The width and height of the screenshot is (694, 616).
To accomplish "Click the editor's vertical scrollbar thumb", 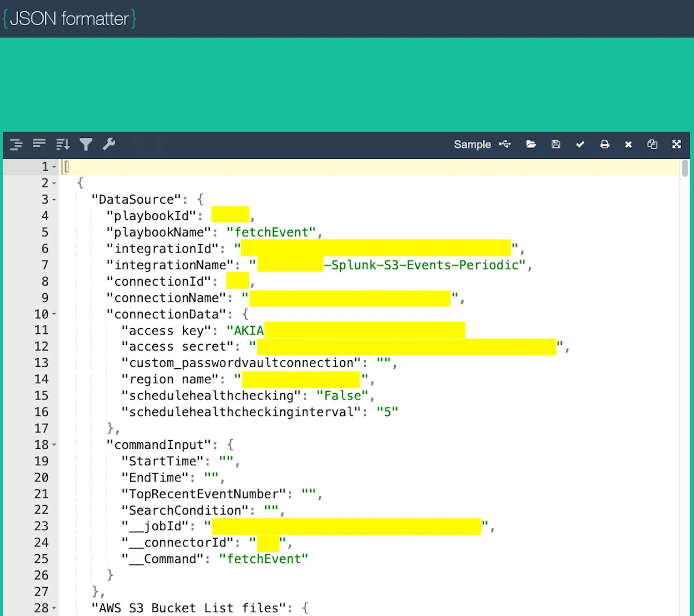I will pos(685,168).
